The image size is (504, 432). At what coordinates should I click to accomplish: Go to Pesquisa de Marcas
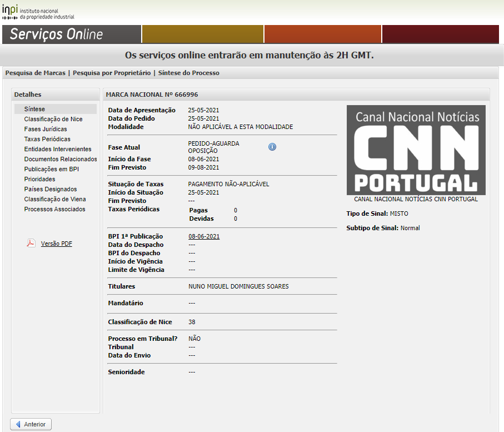click(36, 73)
